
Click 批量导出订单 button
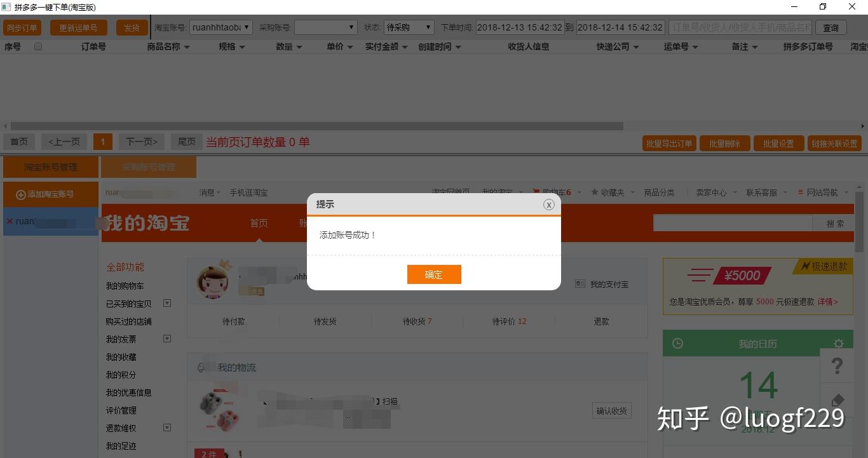coord(669,144)
